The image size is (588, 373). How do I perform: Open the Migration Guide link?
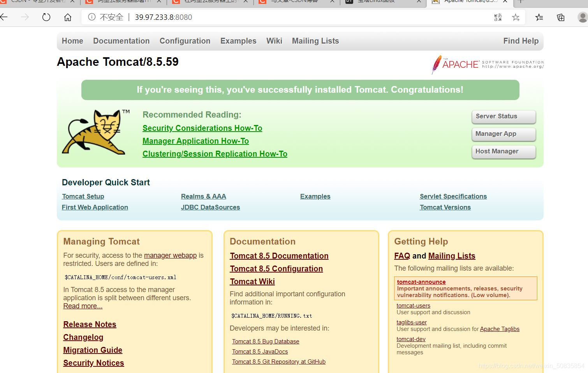(93, 350)
